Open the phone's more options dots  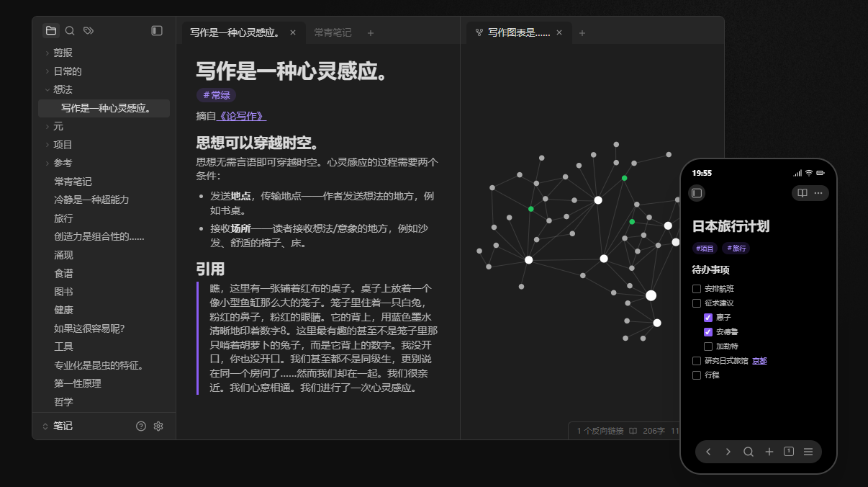pyautogui.click(x=818, y=193)
